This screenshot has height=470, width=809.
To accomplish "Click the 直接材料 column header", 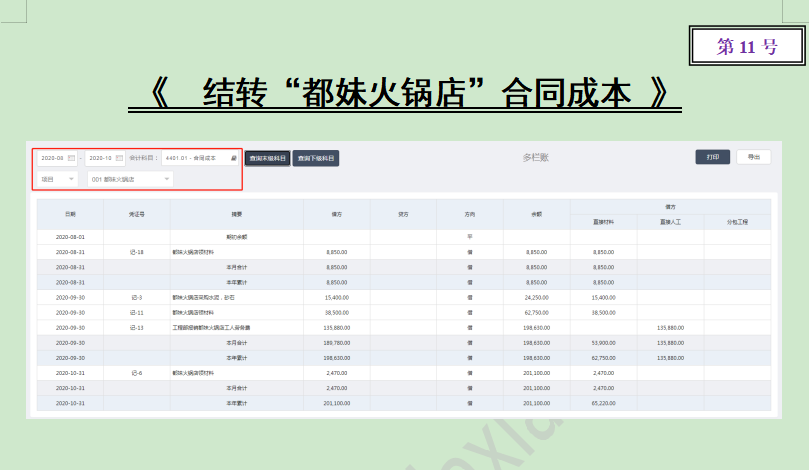I will click(x=604, y=222).
